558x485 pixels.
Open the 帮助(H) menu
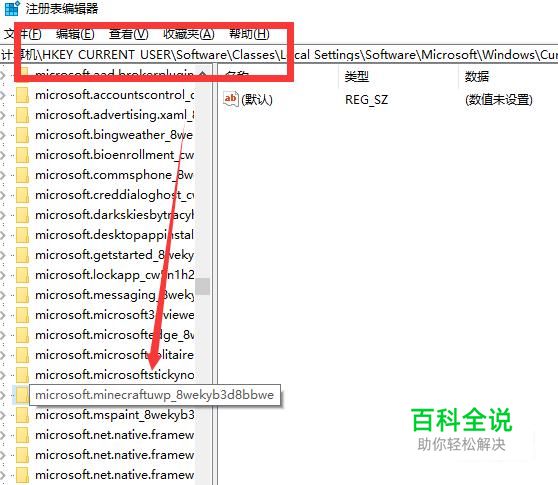249,34
